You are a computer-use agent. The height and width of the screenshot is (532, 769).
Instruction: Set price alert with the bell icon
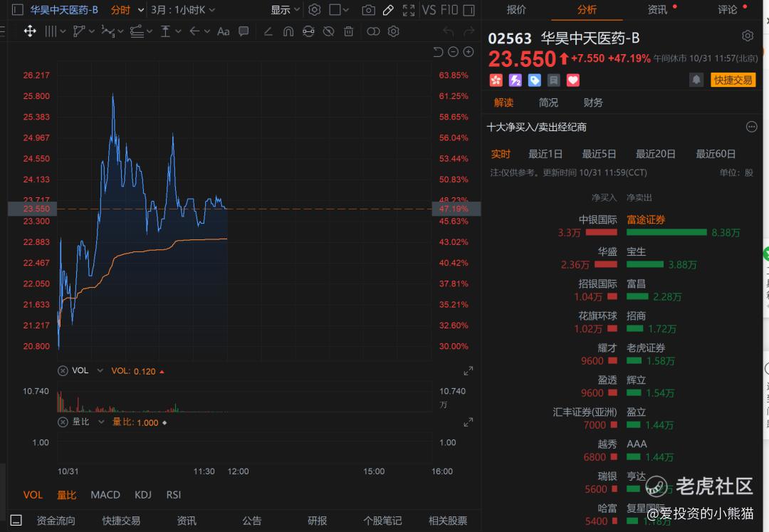tap(696, 80)
